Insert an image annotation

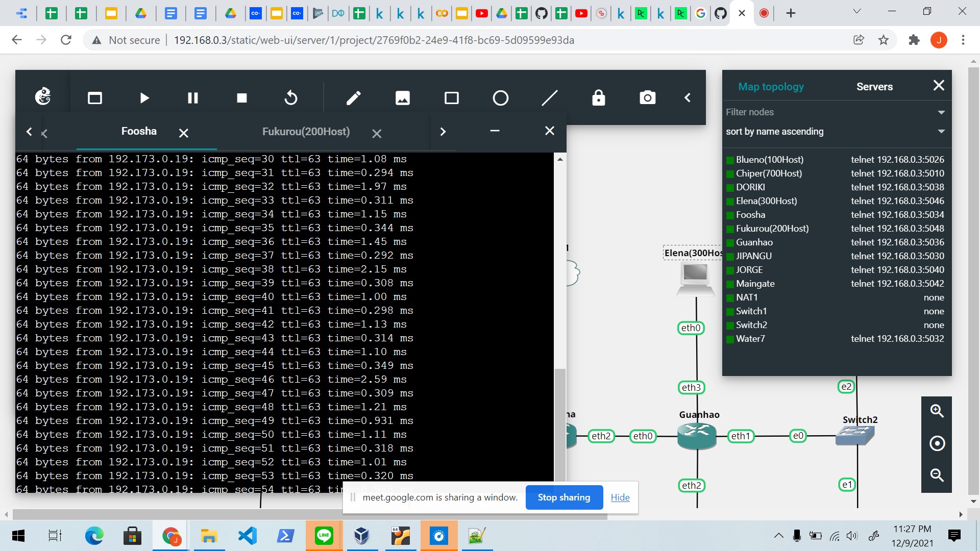coord(403,97)
